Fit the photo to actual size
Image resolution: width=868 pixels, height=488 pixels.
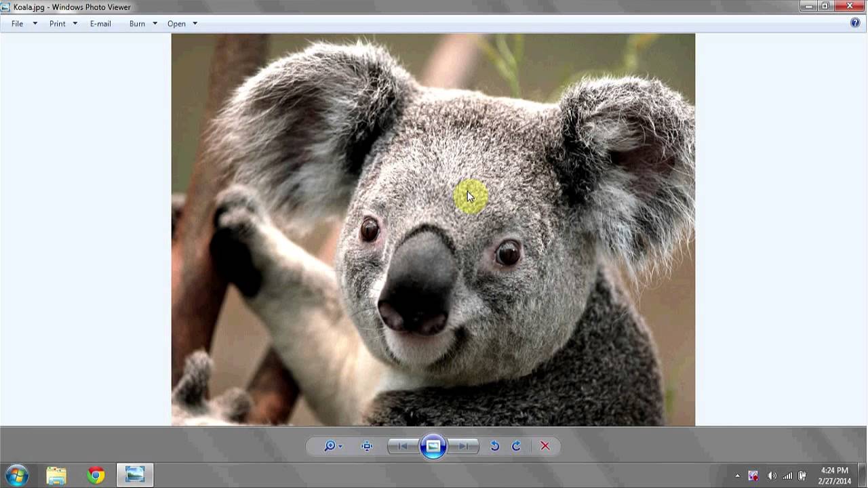(x=367, y=446)
